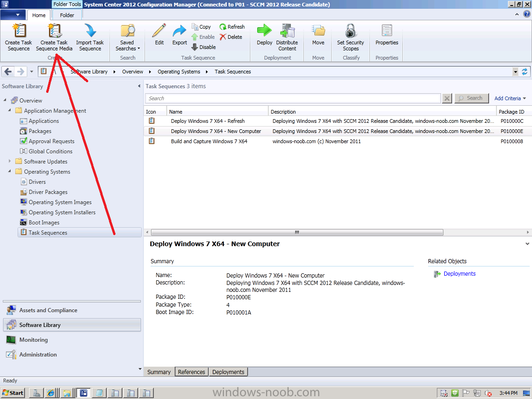Open the Administration workspace

point(72,355)
